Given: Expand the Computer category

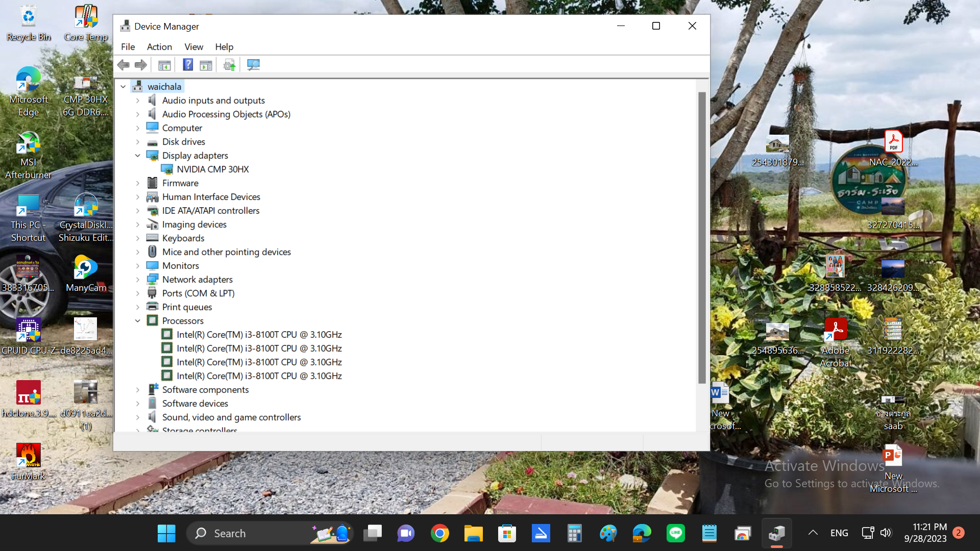Looking at the screenshot, I should pos(137,128).
